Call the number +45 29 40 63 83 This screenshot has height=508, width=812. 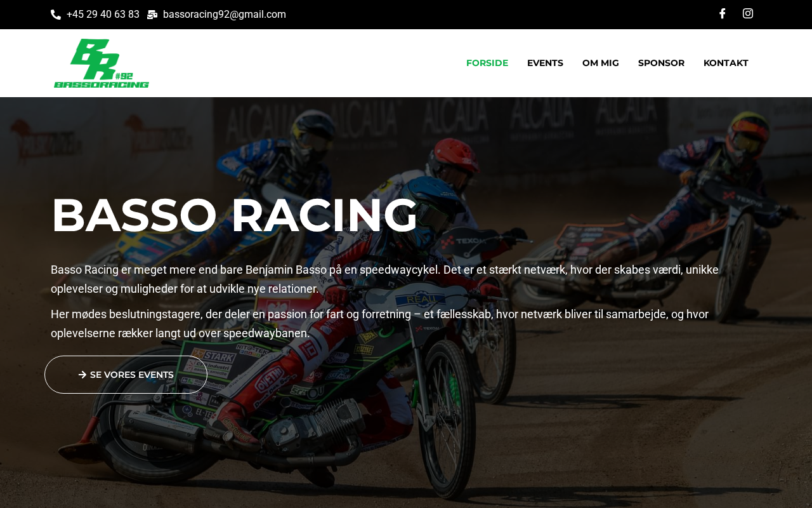[x=103, y=15]
